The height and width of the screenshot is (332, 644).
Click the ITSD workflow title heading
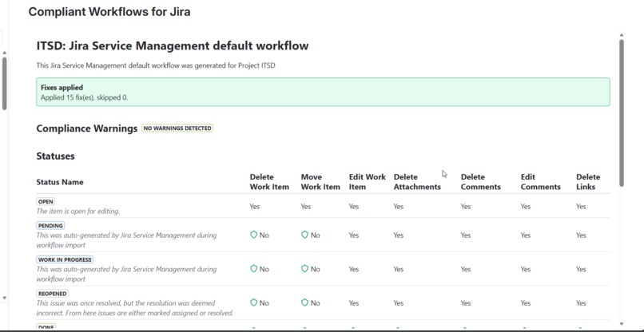173,45
